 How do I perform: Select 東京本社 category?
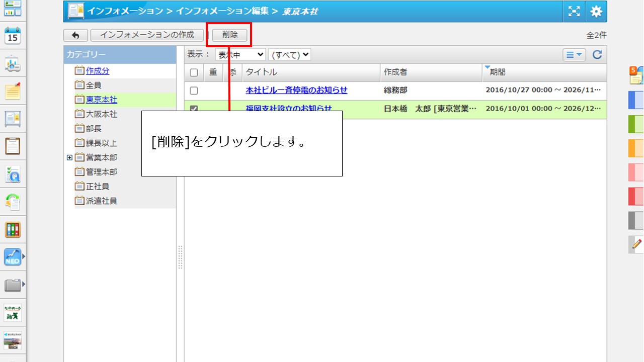102,100
